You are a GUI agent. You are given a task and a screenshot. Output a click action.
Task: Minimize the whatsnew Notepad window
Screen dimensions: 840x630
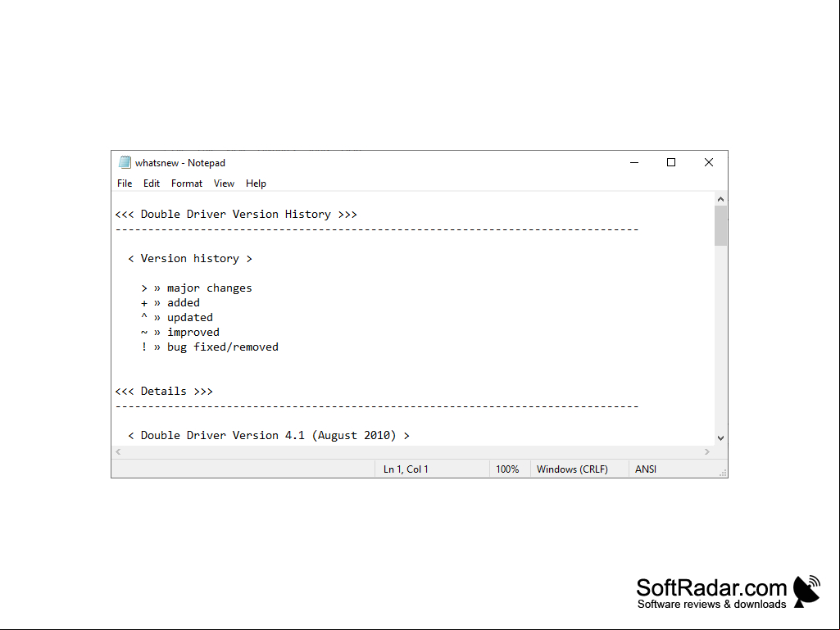634,162
